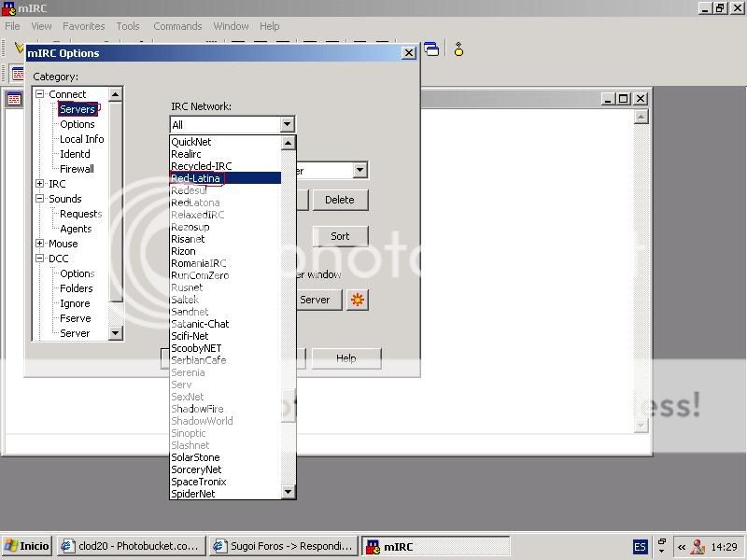Click the messenger icon in the system tray
Viewport: 747px width, 560px height.
(x=698, y=547)
